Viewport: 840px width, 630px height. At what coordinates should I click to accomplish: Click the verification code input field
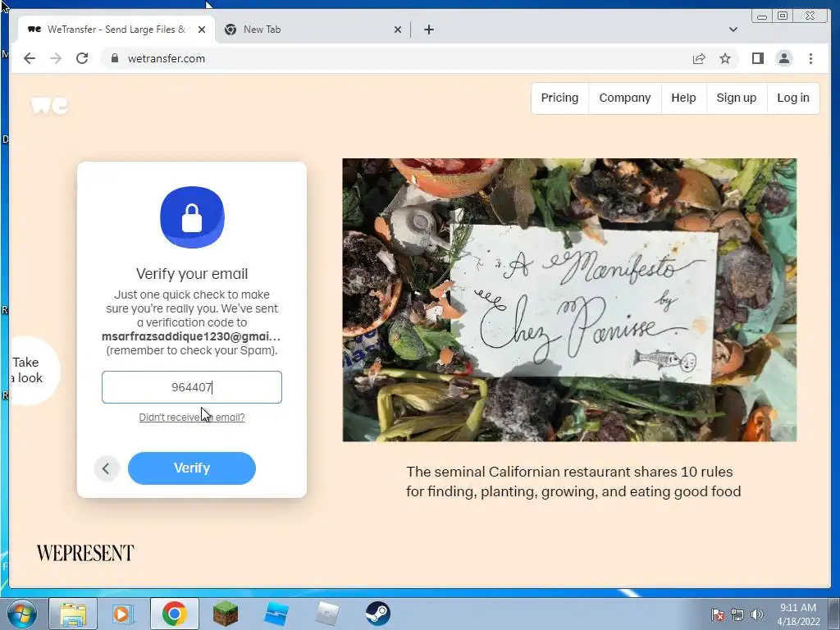point(192,387)
